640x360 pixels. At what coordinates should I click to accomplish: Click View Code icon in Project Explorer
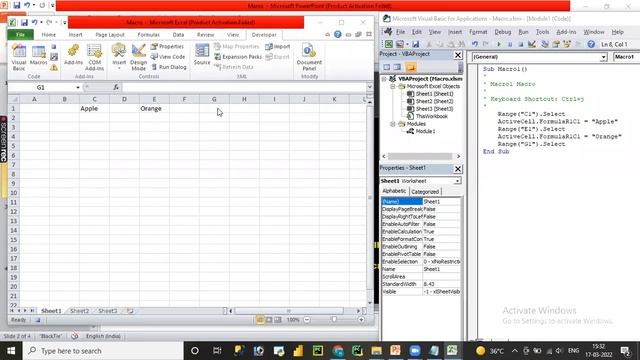(x=386, y=67)
